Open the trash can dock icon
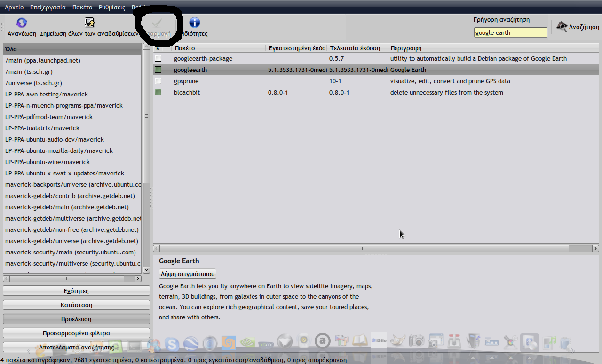This screenshot has height=364, width=602. (x=564, y=345)
